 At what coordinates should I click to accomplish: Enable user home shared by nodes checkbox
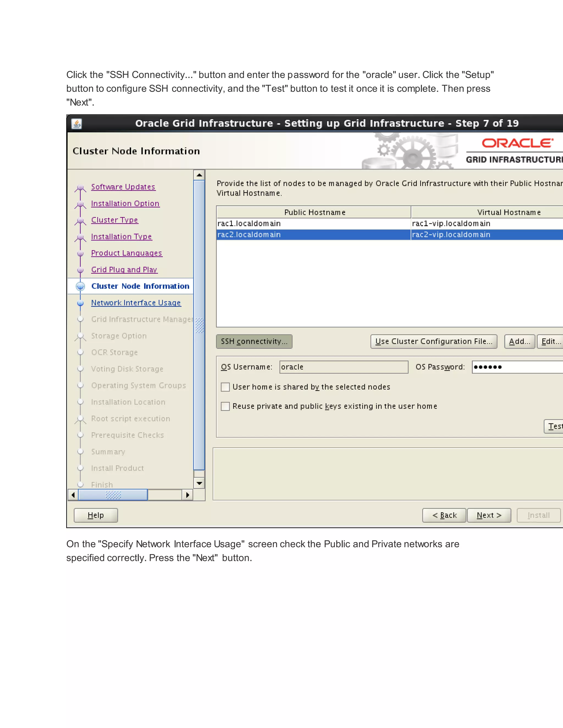click(225, 387)
